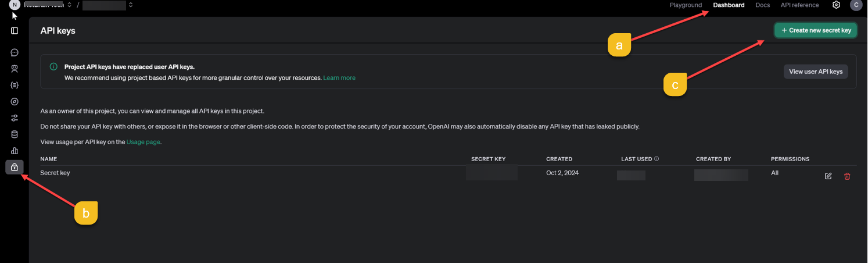Image resolution: width=868 pixels, height=263 pixels.
Task: Expand the organization switcher dropdown
Action: (x=70, y=5)
